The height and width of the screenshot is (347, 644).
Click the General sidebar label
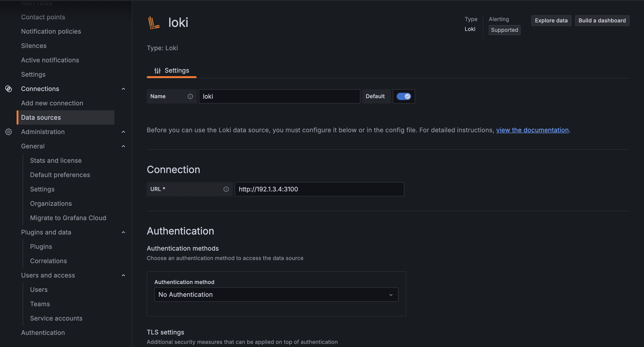[33, 146]
